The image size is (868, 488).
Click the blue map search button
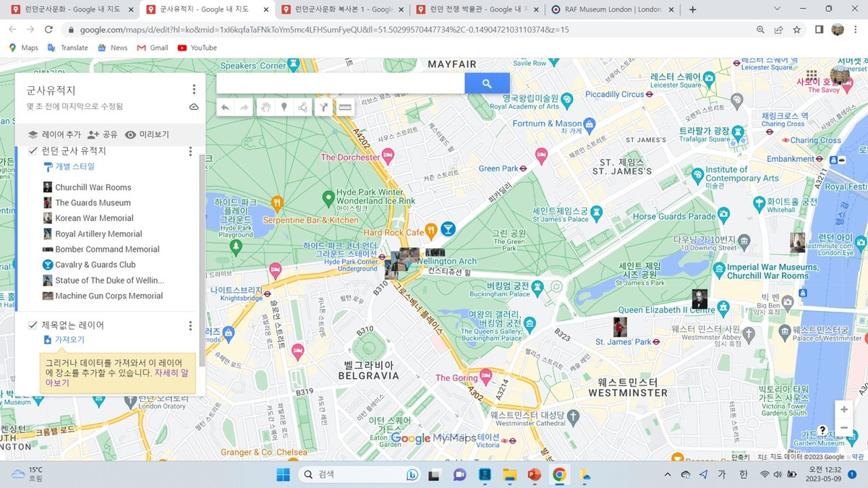tap(487, 84)
